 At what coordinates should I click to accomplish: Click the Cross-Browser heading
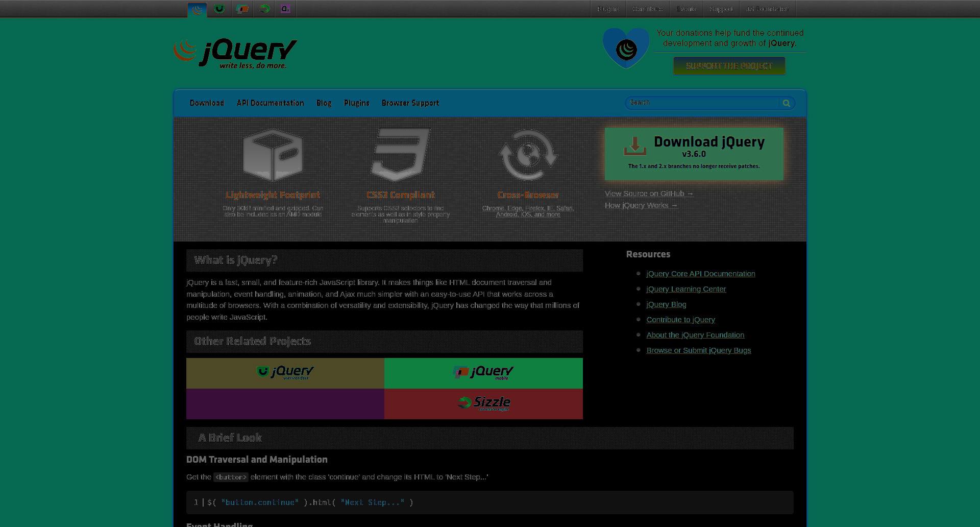(x=528, y=195)
